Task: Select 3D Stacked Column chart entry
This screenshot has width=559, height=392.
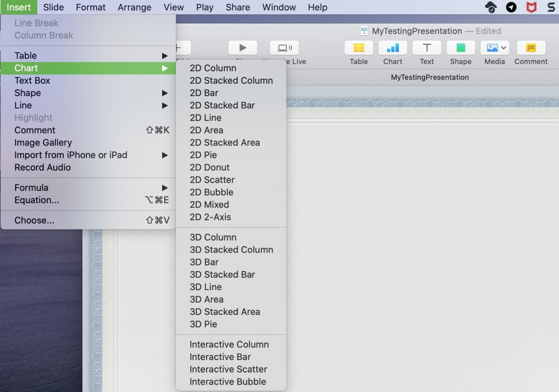Action: pos(231,250)
